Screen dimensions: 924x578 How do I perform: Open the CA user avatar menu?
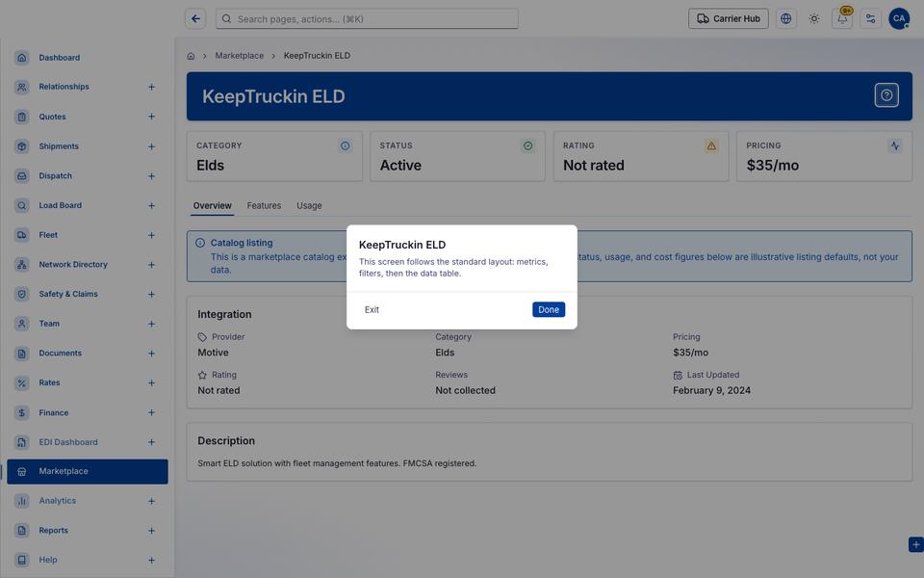coord(899,19)
